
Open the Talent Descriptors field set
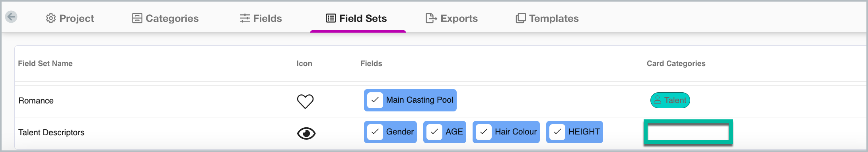pyautogui.click(x=51, y=133)
